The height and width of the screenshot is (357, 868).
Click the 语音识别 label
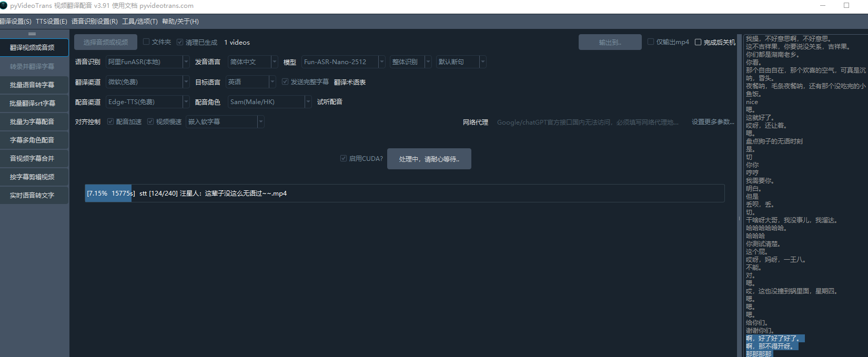pos(87,62)
